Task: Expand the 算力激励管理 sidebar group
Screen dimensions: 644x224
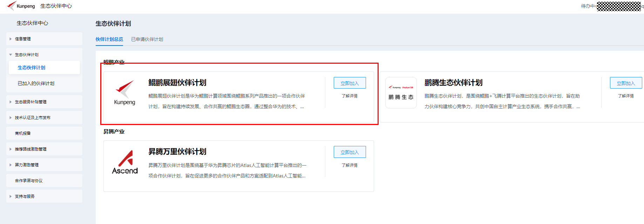Action: point(44,165)
